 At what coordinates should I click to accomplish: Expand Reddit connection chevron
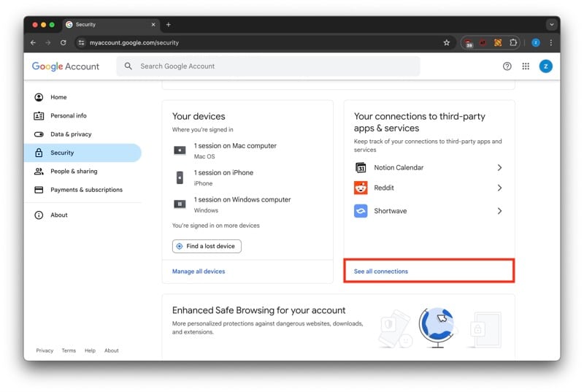pyautogui.click(x=499, y=188)
